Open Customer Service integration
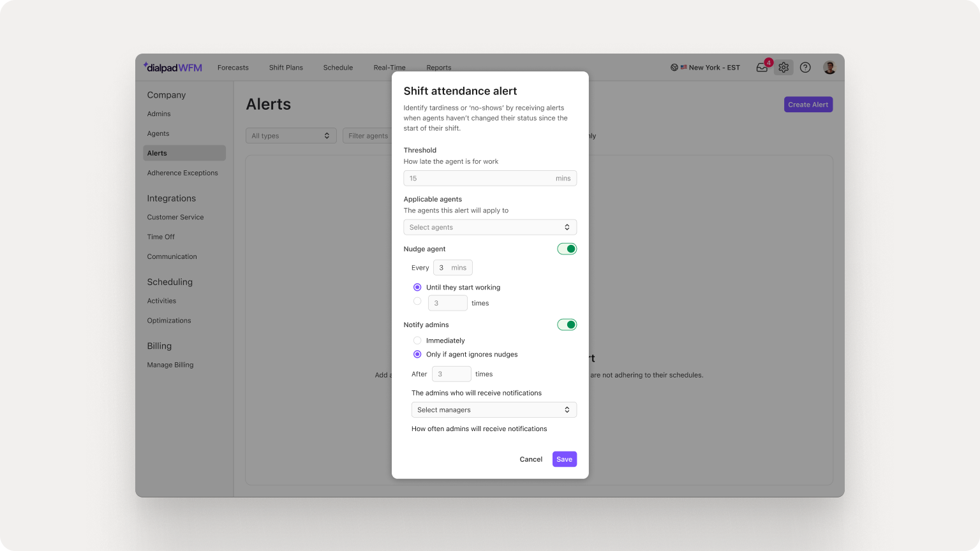Screen dimensions: 980x551 [175, 217]
